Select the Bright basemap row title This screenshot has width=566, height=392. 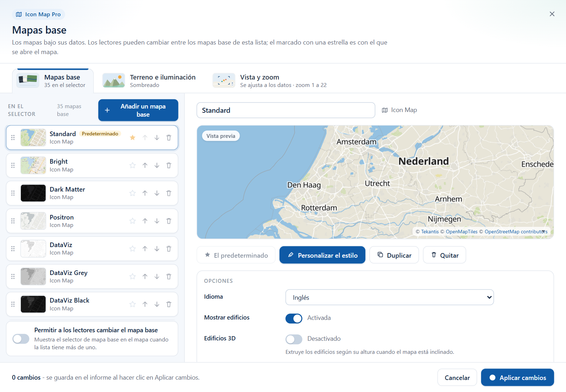(59, 162)
